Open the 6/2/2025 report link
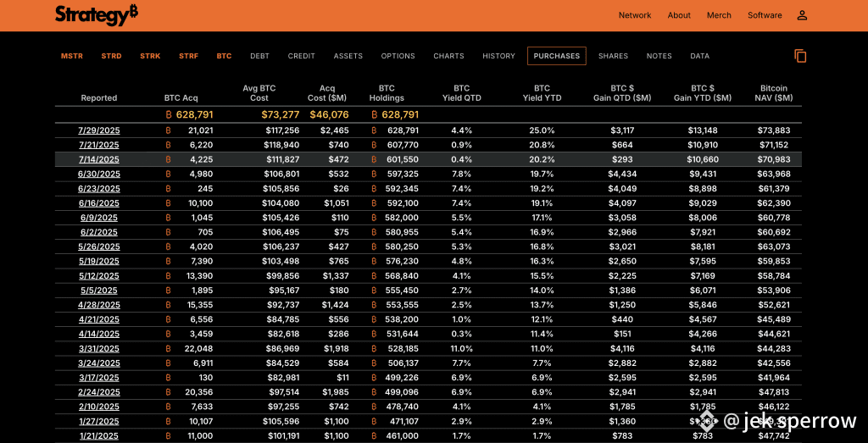The image size is (868, 443). pyautogui.click(x=99, y=232)
